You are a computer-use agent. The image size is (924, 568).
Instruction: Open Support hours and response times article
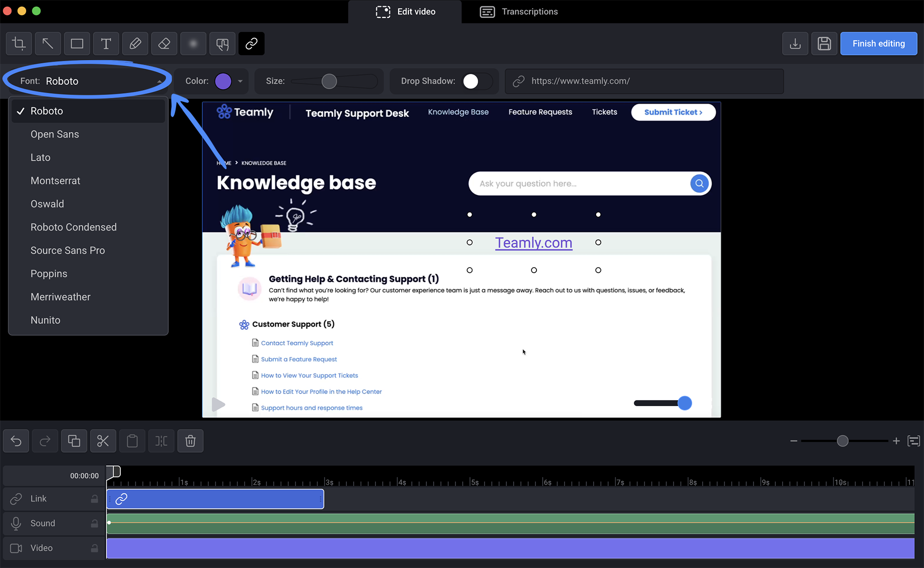coord(312,408)
